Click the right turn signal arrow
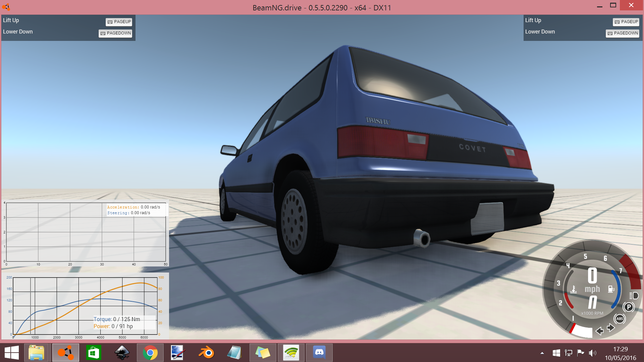The image size is (644, 362). pyautogui.click(x=611, y=327)
